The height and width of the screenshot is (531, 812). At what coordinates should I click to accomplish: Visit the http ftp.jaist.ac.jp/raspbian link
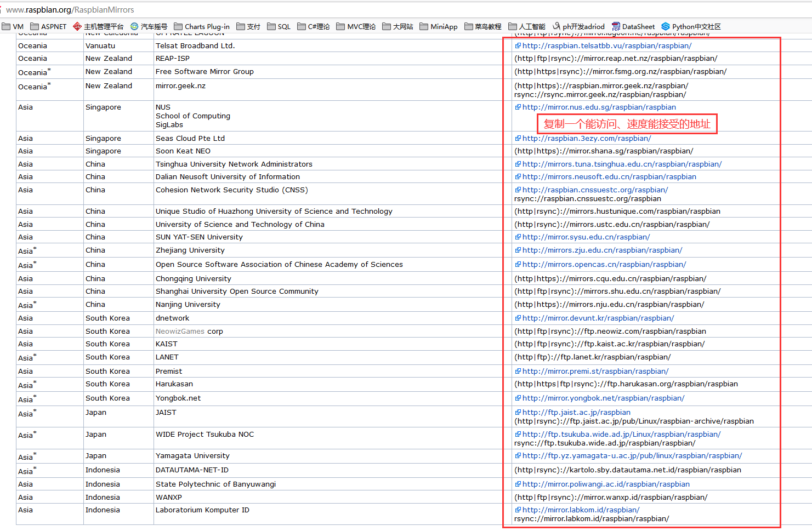576,413
